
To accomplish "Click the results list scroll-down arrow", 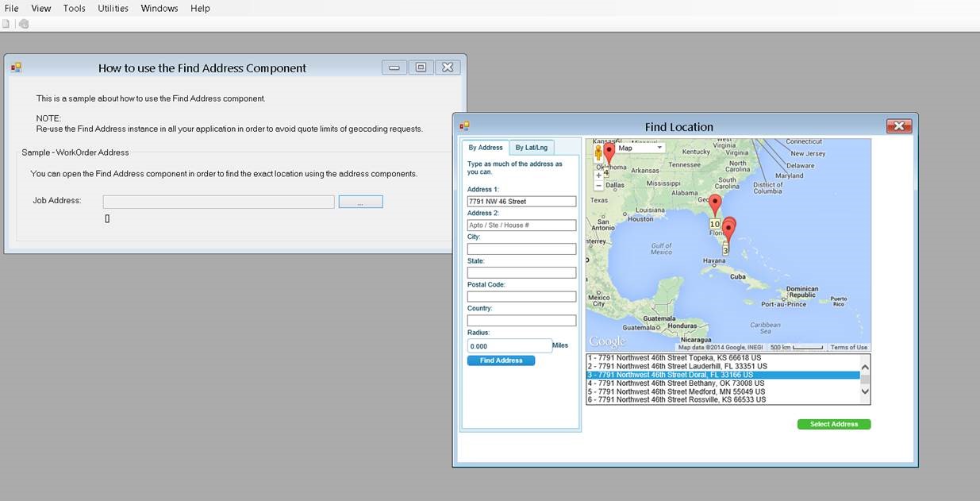I will [865, 391].
